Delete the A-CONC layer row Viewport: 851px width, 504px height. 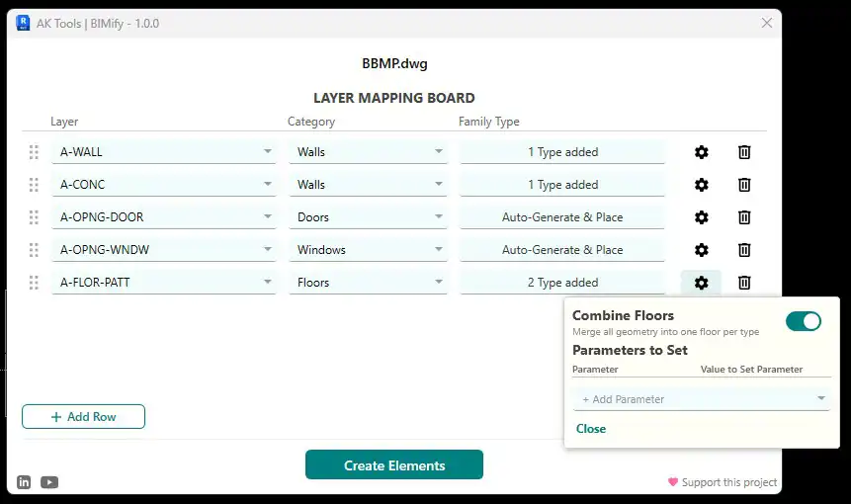[744, 185]
